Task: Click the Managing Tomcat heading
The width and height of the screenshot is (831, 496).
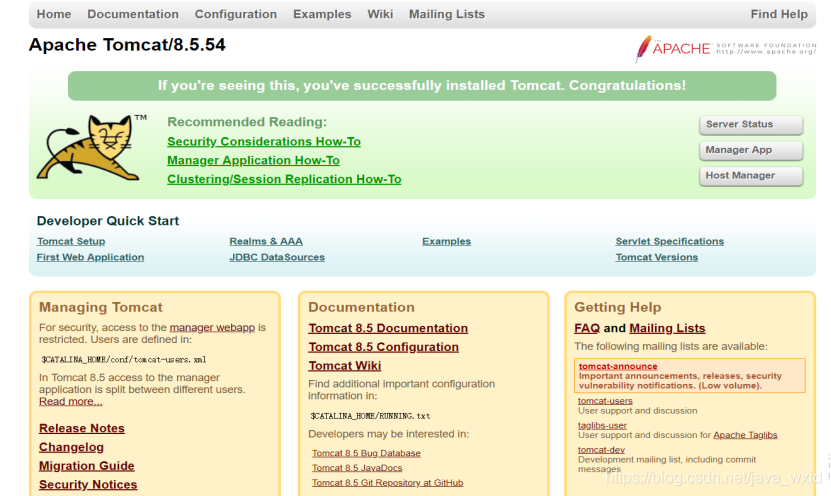Action: click(101, 307)
